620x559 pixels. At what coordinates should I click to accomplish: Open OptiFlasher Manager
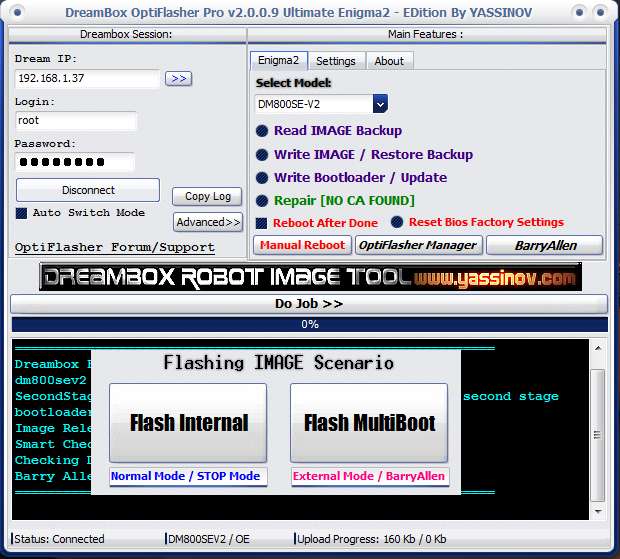pyautogui.click(x=418, y=245)
